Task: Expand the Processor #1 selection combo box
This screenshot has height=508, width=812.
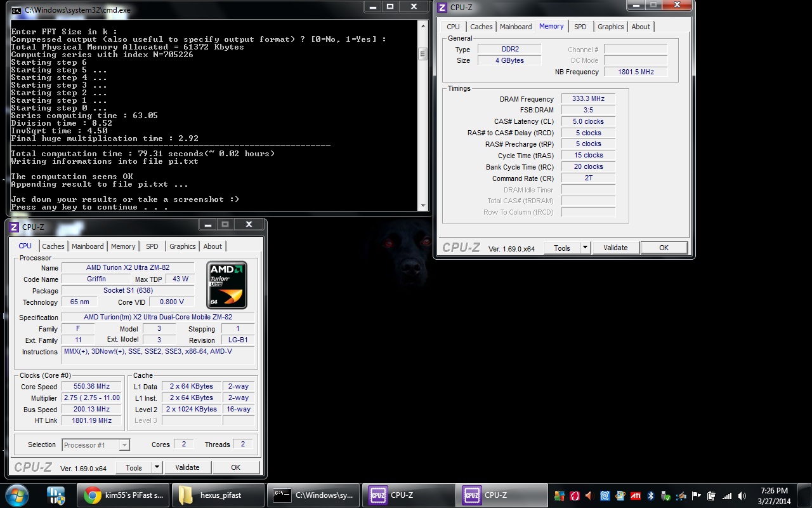Action: (x=96, y=445)
